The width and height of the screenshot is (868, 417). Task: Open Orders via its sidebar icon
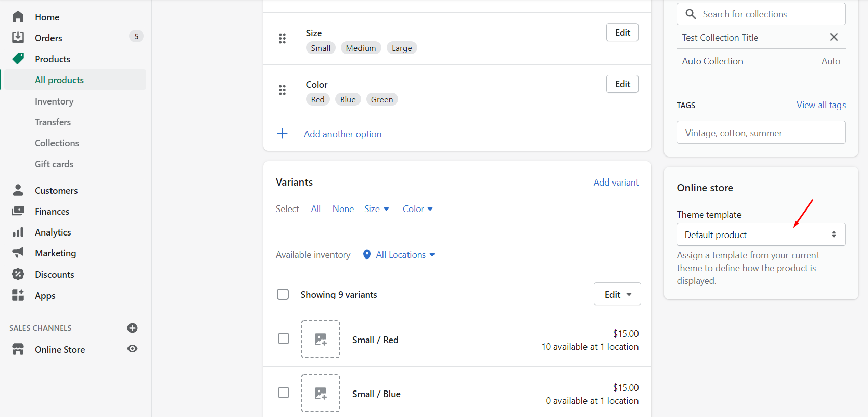click(18, 37)
